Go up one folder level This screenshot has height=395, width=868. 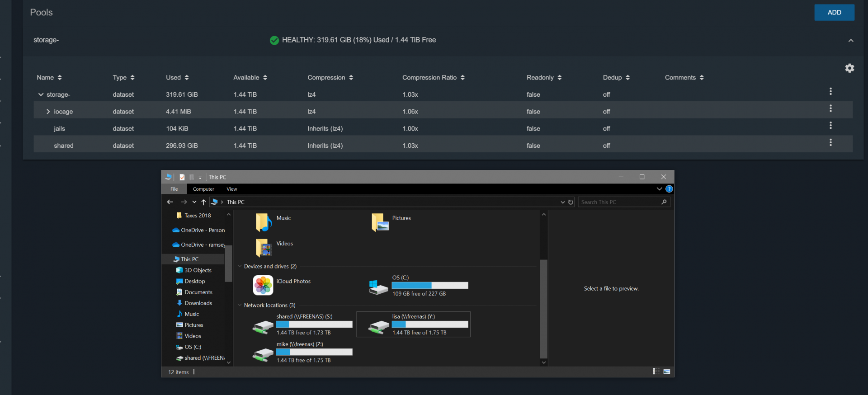[203, 202]
